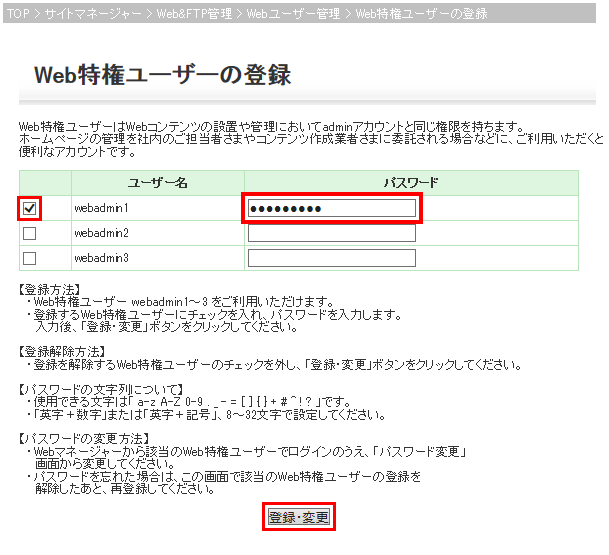Go to TOP in breadcrumb
The height and width of the screenshot is (555, 609).
point(18,14)
